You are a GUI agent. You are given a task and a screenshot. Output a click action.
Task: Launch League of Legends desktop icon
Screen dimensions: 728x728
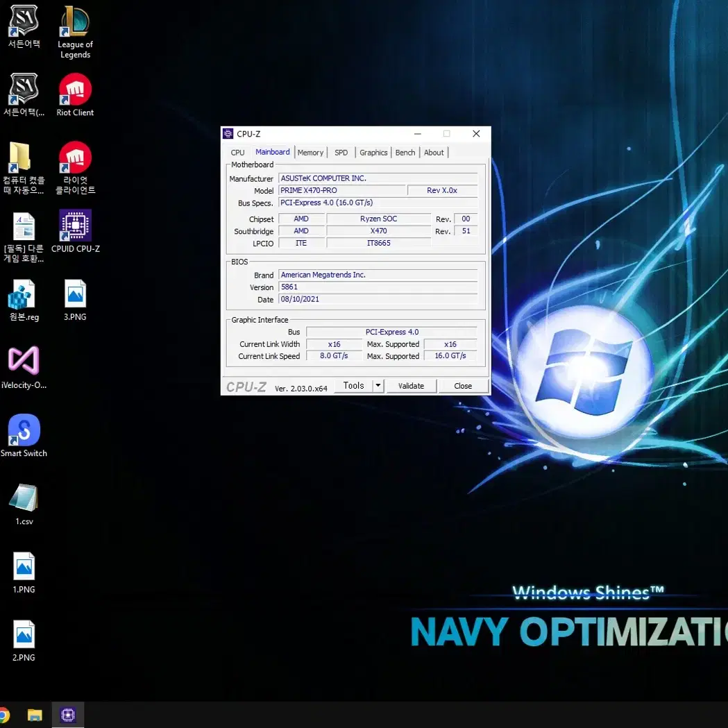point(75,31)
